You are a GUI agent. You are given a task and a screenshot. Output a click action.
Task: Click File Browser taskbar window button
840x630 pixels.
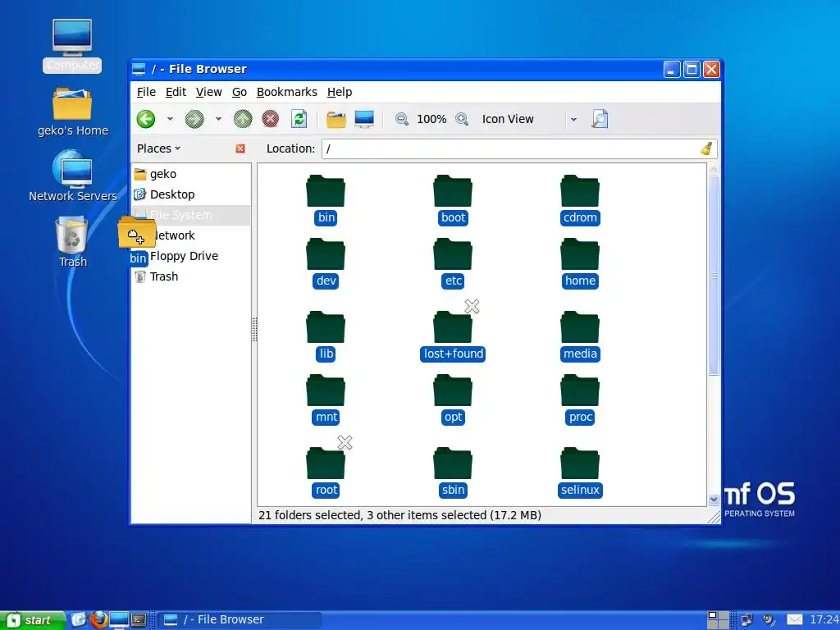point(240,620)
